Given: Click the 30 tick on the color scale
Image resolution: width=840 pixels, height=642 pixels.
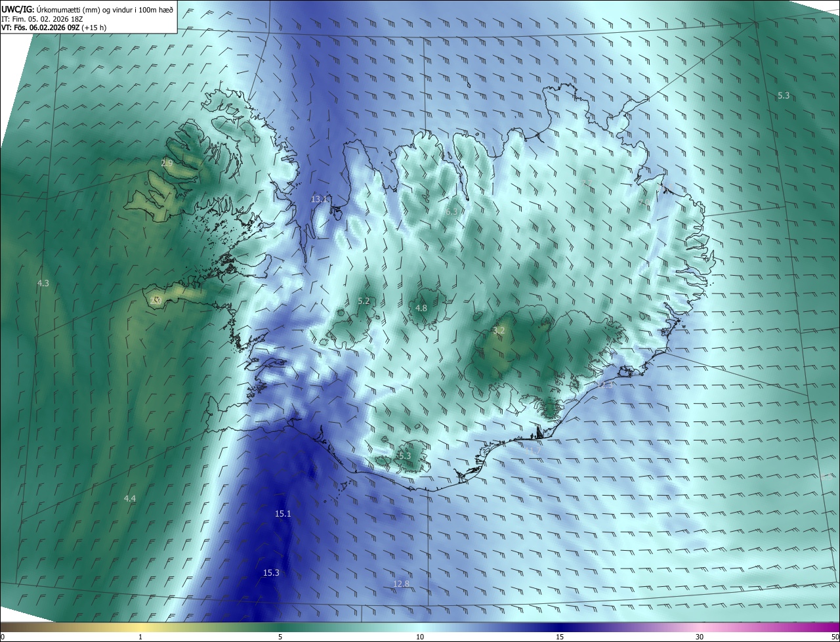Looking at the screenshot, I should click(700, 637).
